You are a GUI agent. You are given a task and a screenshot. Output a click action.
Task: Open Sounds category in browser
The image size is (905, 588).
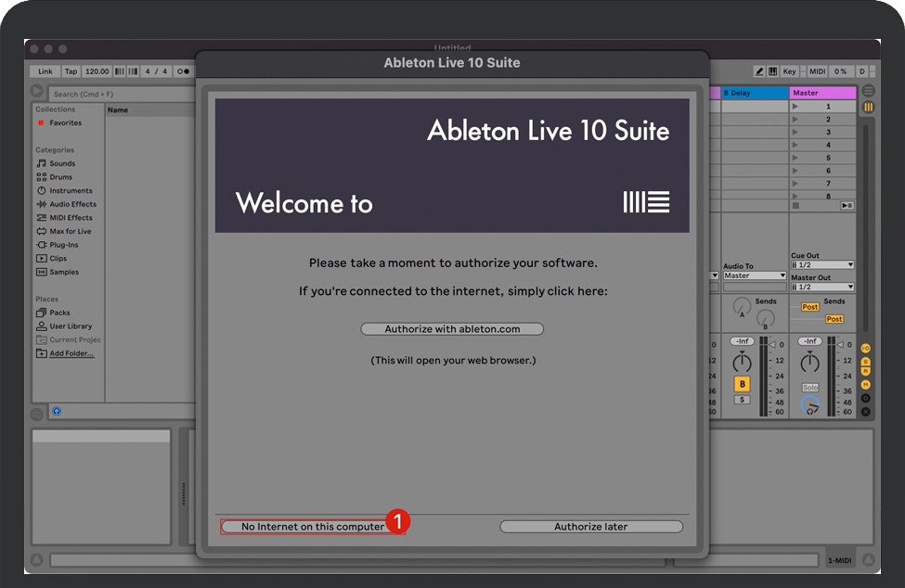(x=62, y=163)
